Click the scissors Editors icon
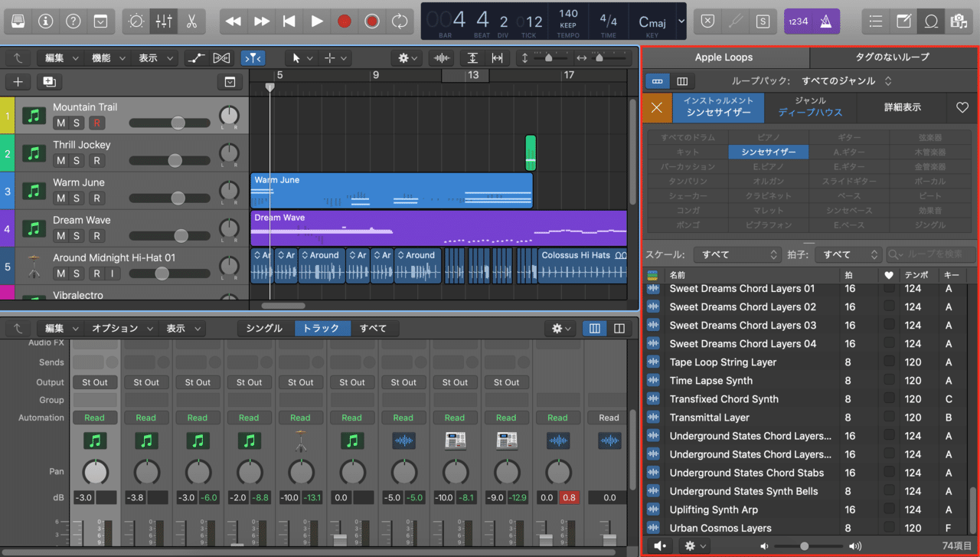Viewport: 980px width, 557px height. point(191,21)
